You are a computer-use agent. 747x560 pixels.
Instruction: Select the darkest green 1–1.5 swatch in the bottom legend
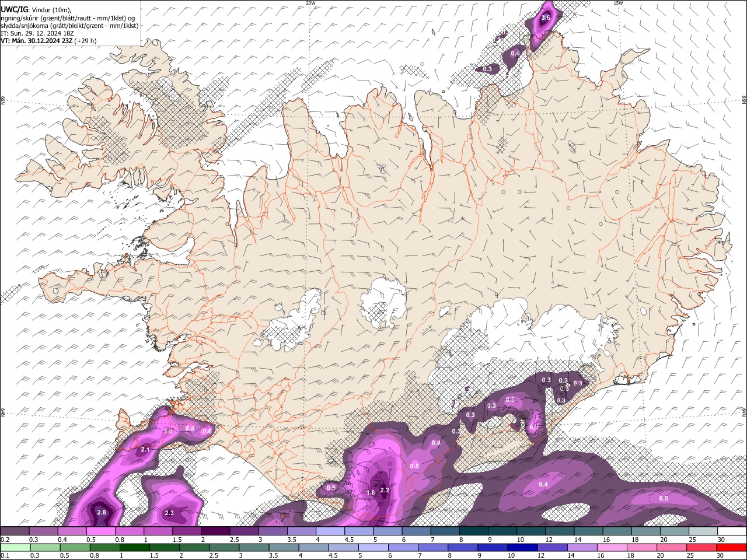135,547
